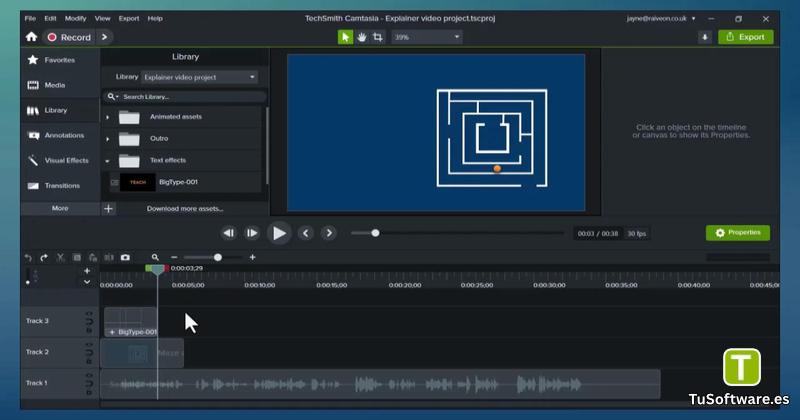
Task: Copy selected media icon
Action: (x=77, y=258)
